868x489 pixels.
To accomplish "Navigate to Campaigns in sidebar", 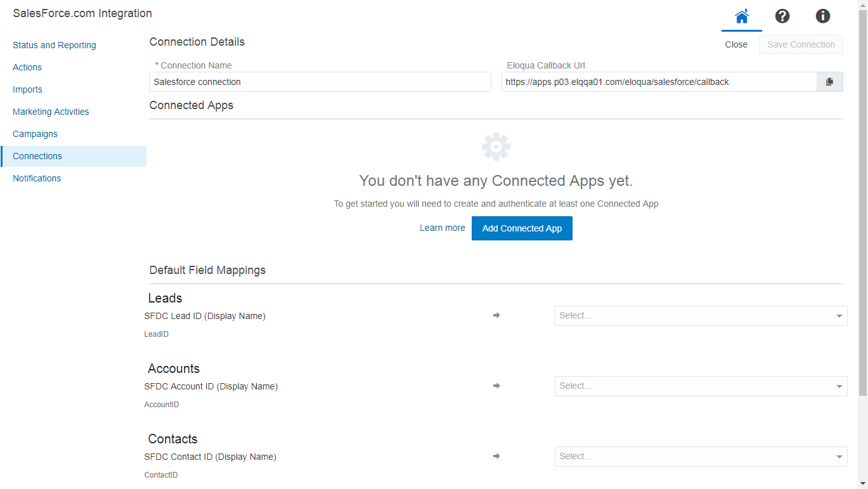I will [x=35, y=134].
